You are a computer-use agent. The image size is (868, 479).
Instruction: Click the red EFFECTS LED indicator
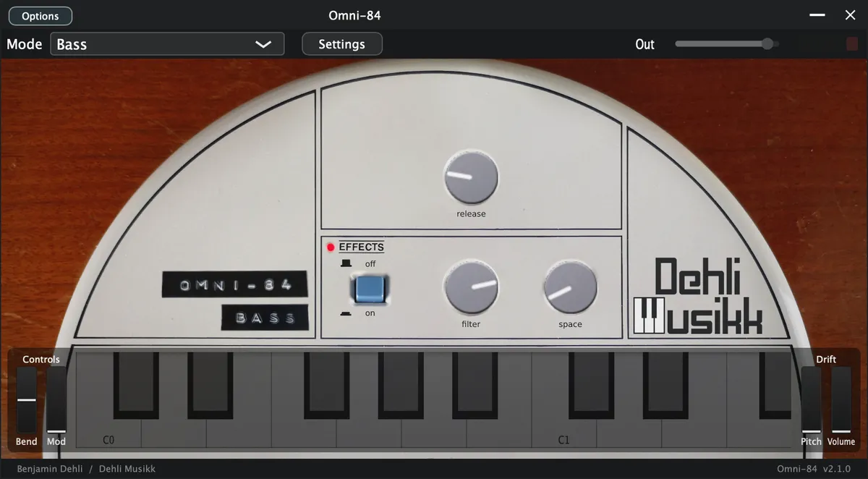coord(331,247)
